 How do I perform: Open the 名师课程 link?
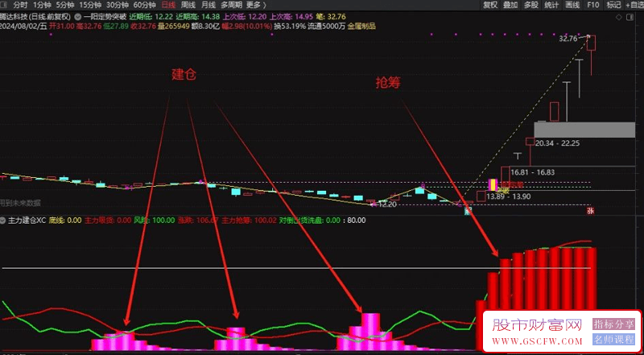tap(613, 340)
